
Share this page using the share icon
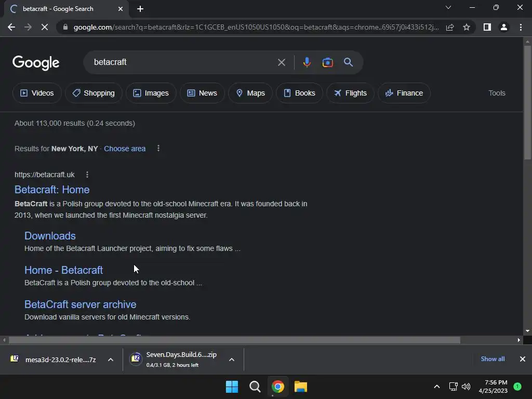click(x=450, y=27)
